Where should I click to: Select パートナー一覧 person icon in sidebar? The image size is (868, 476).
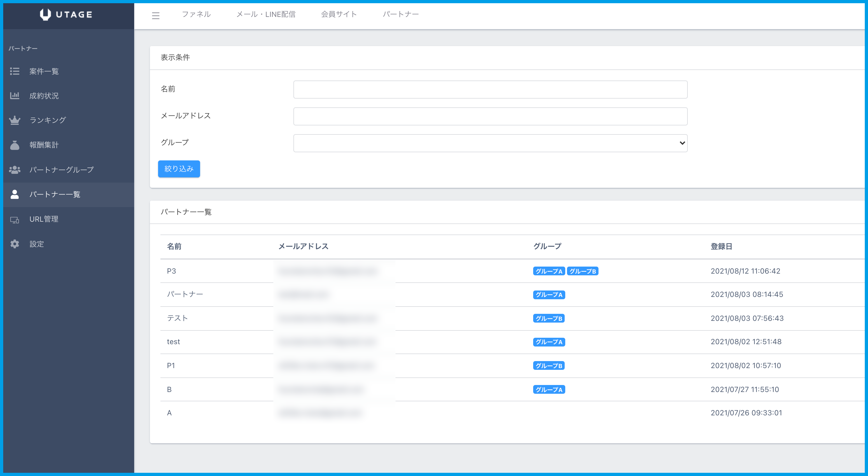15,194
